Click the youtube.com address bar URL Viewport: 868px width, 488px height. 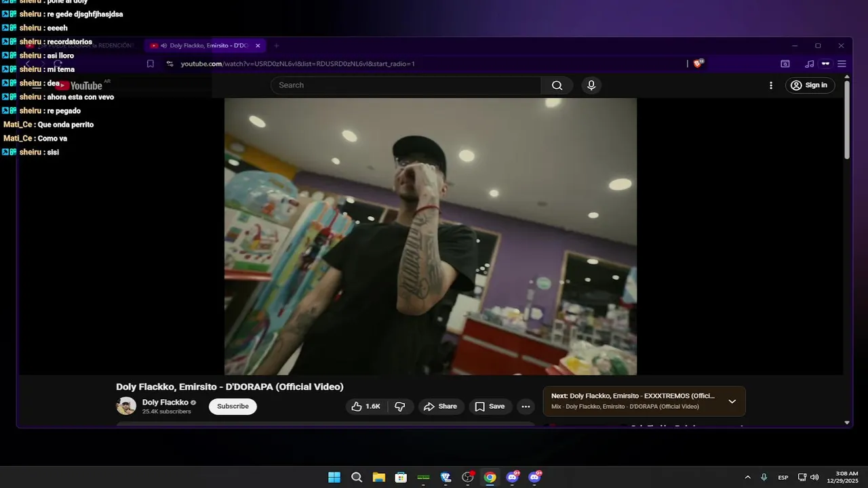[x=298, y=64]
